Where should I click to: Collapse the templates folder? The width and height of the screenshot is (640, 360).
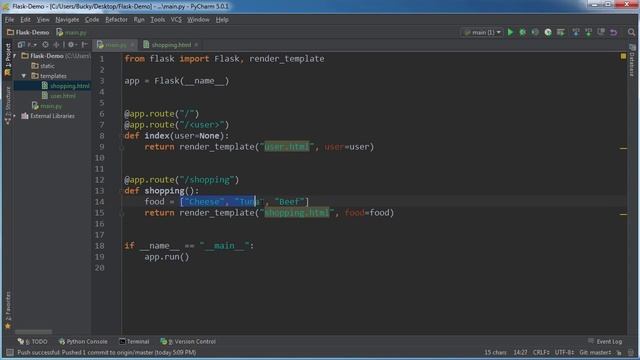pyautogui.click(x=24, y=76)
